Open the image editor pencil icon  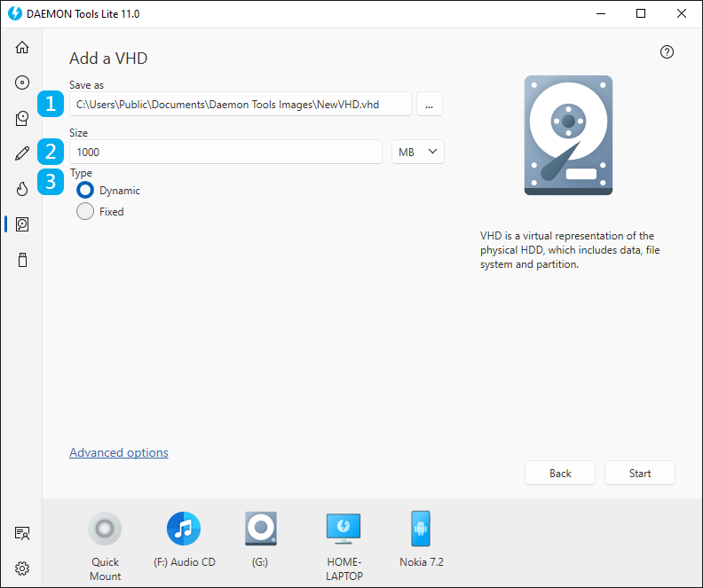click(x=22, y=153)
